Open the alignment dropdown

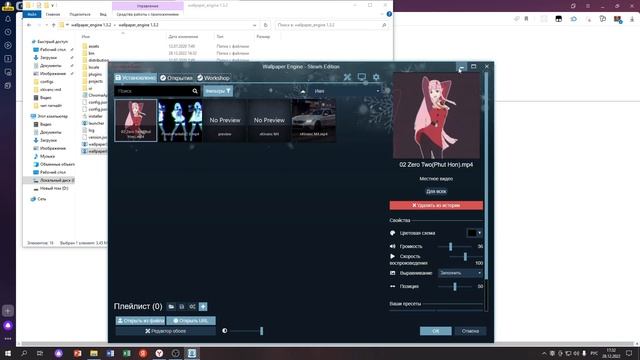coord(460,273)
